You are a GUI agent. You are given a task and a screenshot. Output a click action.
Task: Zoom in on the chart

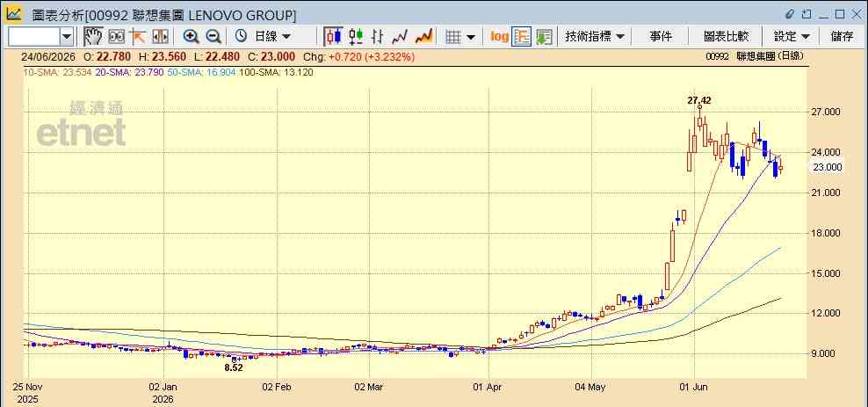(x=192, y=37)
